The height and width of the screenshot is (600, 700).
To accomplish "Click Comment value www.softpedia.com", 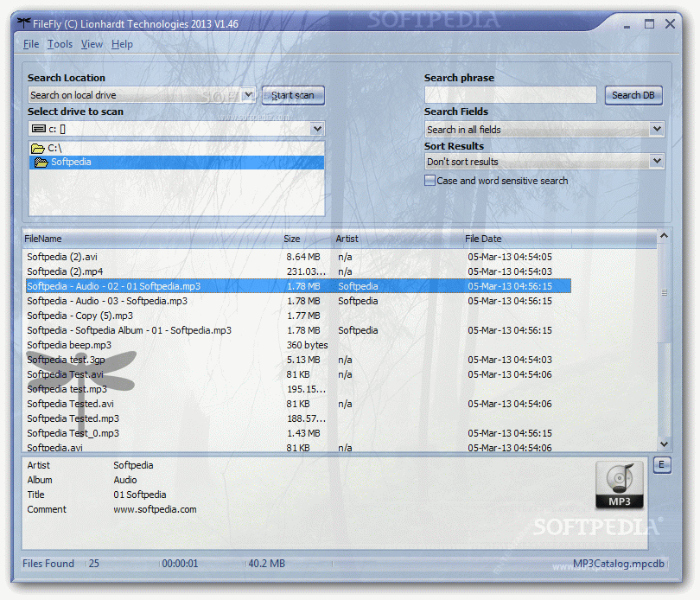I will pos(155,509).
